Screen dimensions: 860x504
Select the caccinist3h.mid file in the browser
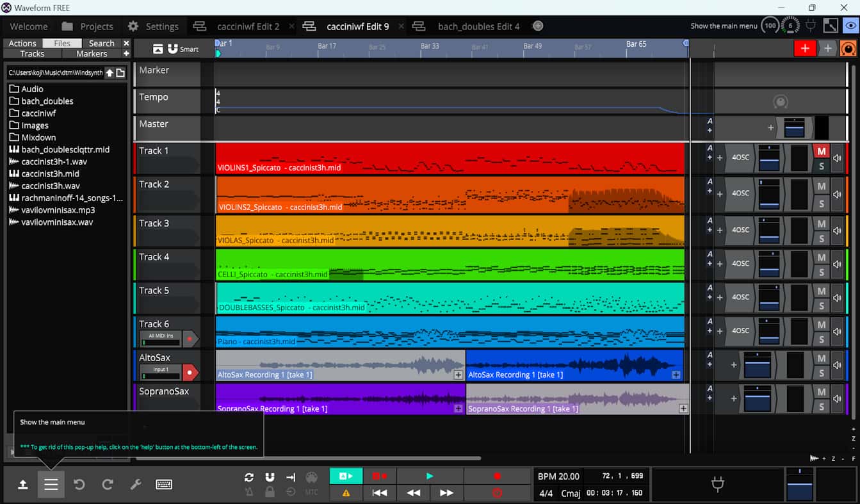click(51, 174)
